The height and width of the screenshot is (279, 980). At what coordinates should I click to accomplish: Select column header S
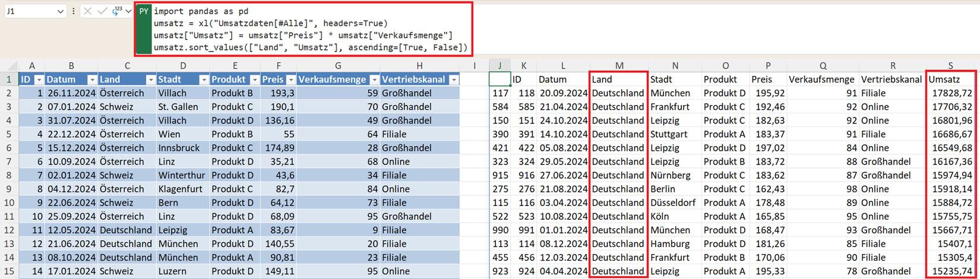[950, 65]
